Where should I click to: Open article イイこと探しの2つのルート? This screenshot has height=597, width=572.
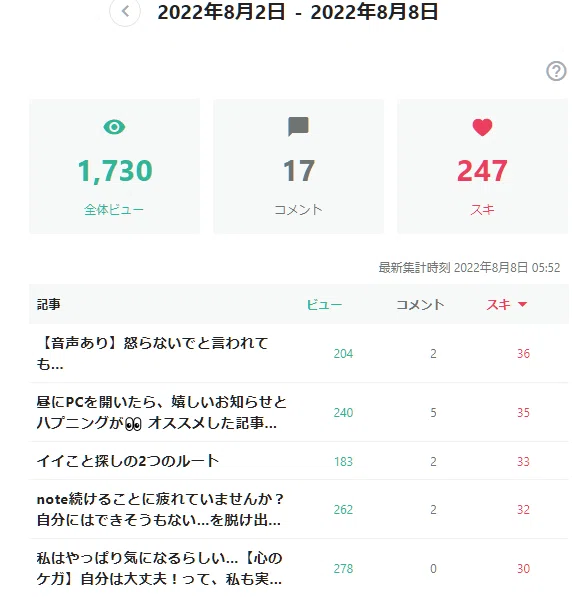tap(128, 461)
